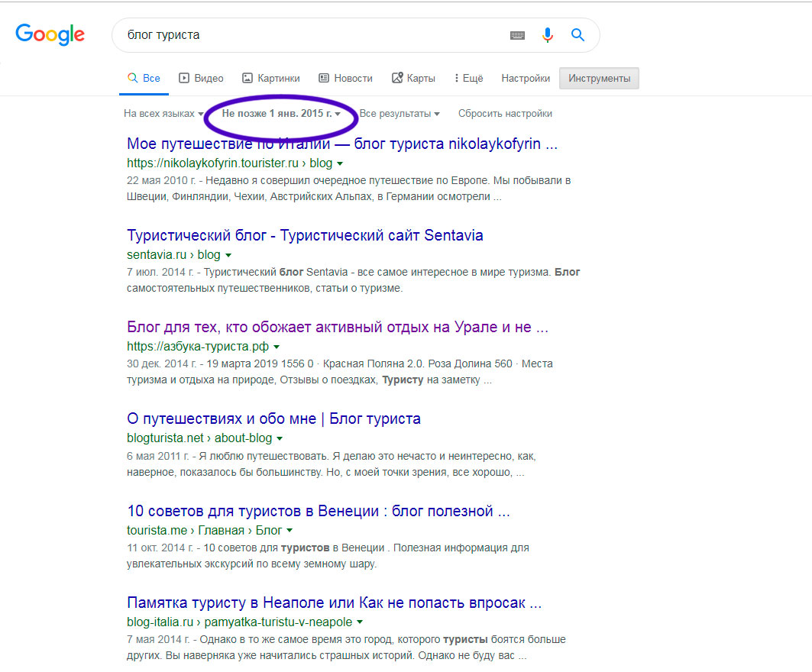
Task: Open the Не позже 1 янв. 2015 г. dropdown
Action: [x=281, y=113]
